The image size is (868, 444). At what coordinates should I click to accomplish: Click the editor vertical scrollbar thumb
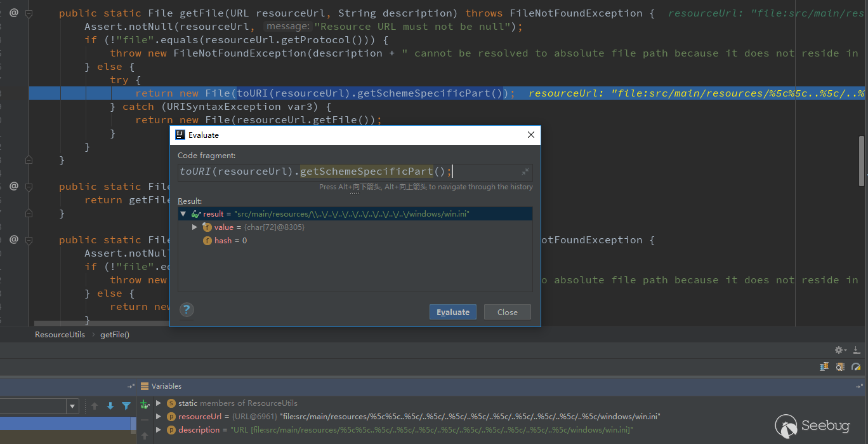[x=862, y=161]
